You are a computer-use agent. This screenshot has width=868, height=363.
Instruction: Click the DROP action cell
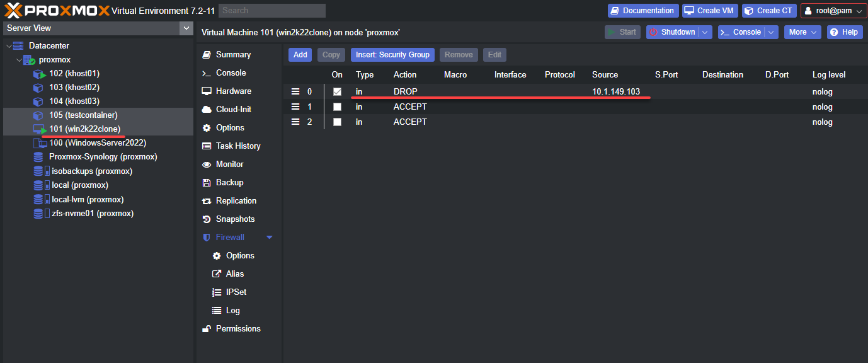406,92
